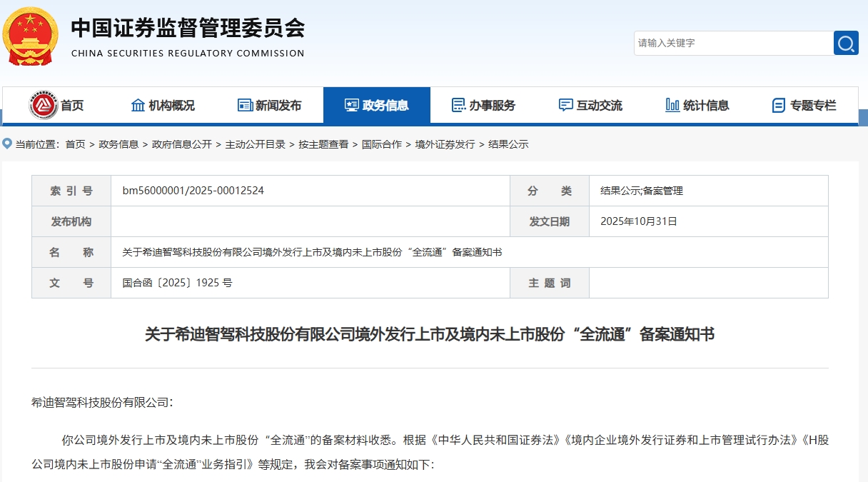Click the search magnifier button
The image size is (868, 482).
point(846,43)
